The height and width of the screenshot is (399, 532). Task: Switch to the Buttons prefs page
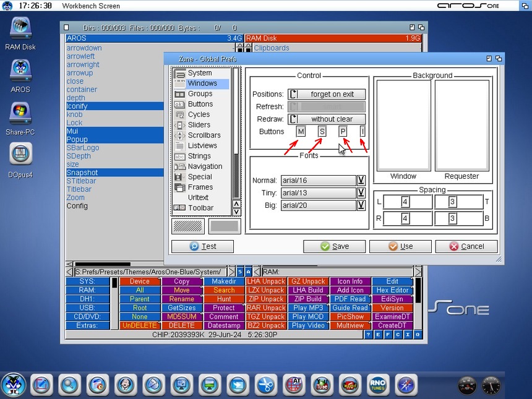(201, 104)
